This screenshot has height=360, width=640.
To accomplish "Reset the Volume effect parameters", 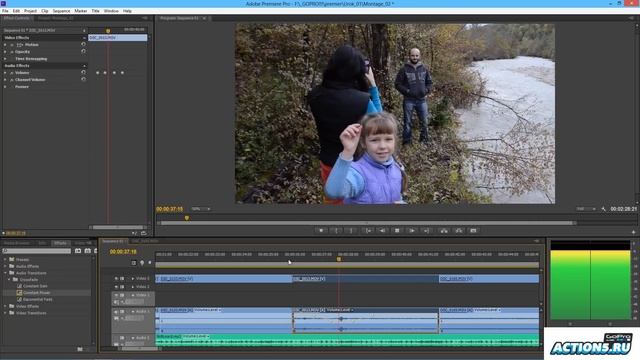I will [x=83, y=72].
